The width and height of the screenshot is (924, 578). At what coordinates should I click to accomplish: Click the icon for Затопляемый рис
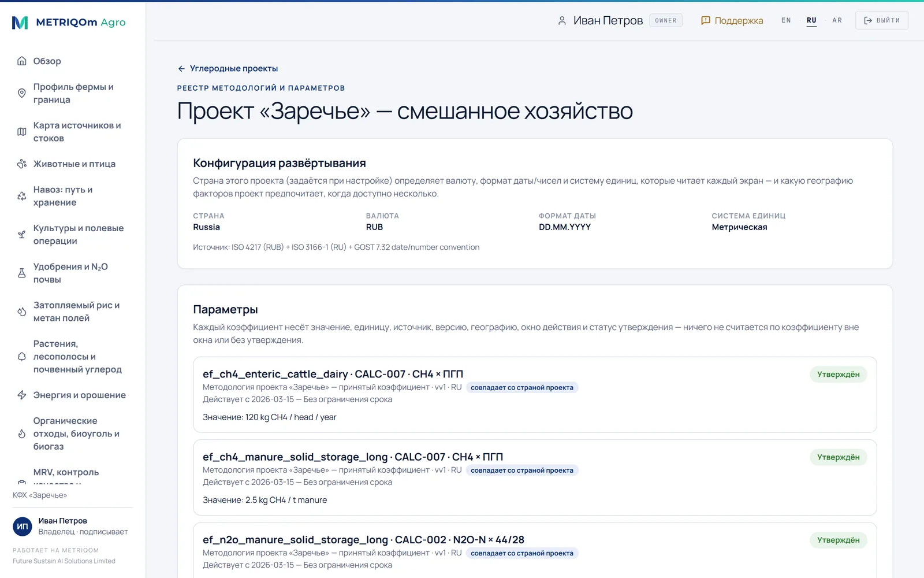tap(22, 312)
